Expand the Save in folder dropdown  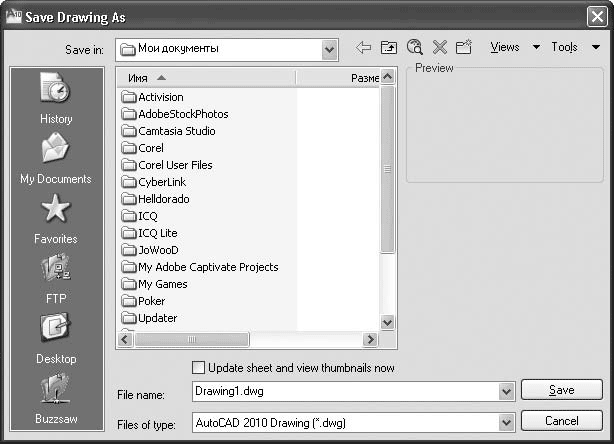(329, 48)
